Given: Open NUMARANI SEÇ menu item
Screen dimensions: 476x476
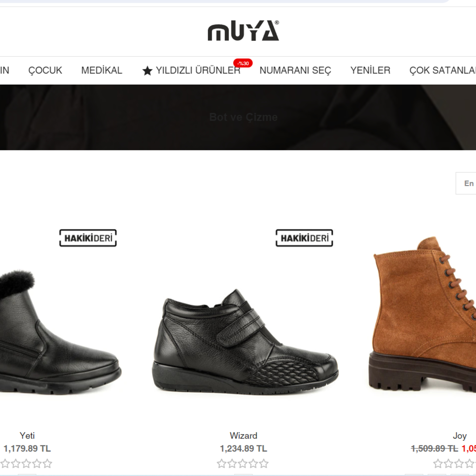Looking at the screenshot, I should tap(295, 70).
